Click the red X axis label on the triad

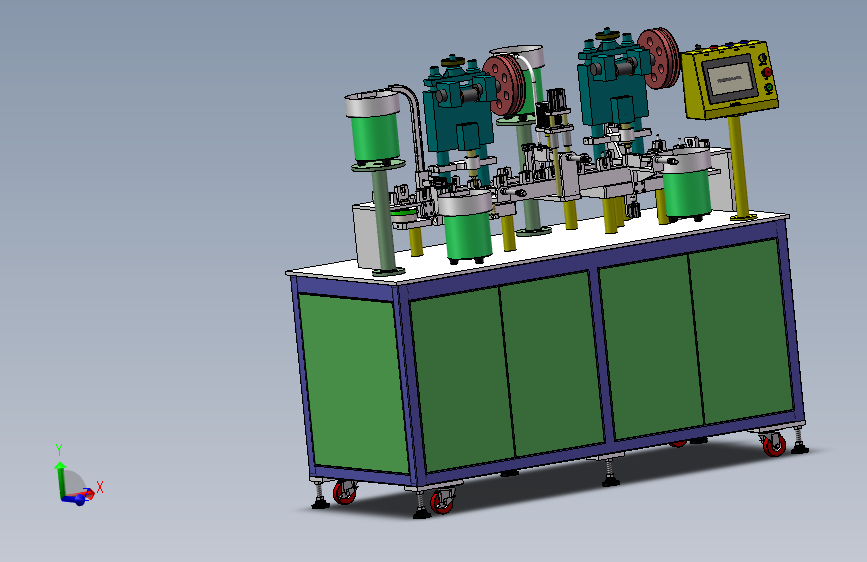click(x=100, y=487)
